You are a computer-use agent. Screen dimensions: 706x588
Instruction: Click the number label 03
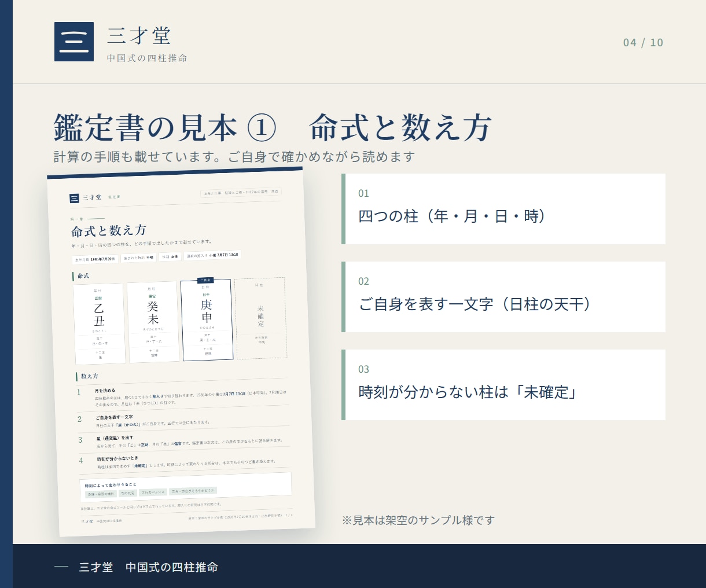click(363, 369)
